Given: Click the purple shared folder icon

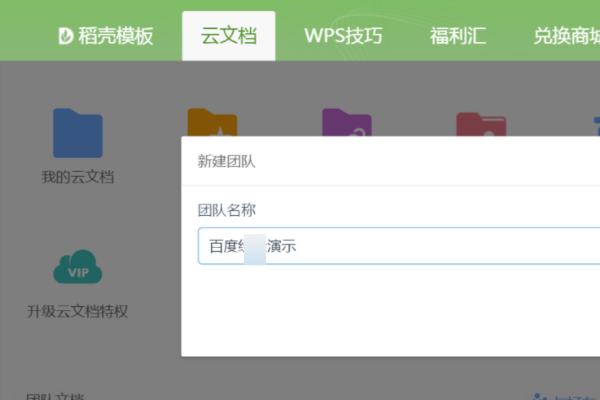Looking at the screenshot, I should pyautogui.click(x=347, y=122).
